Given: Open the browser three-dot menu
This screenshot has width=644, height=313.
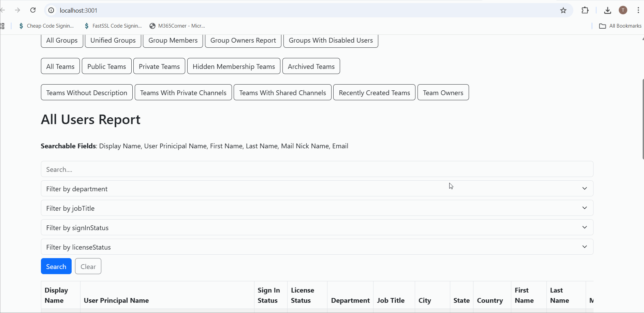Looking at the screenshot, I should (x=638, y=10).
